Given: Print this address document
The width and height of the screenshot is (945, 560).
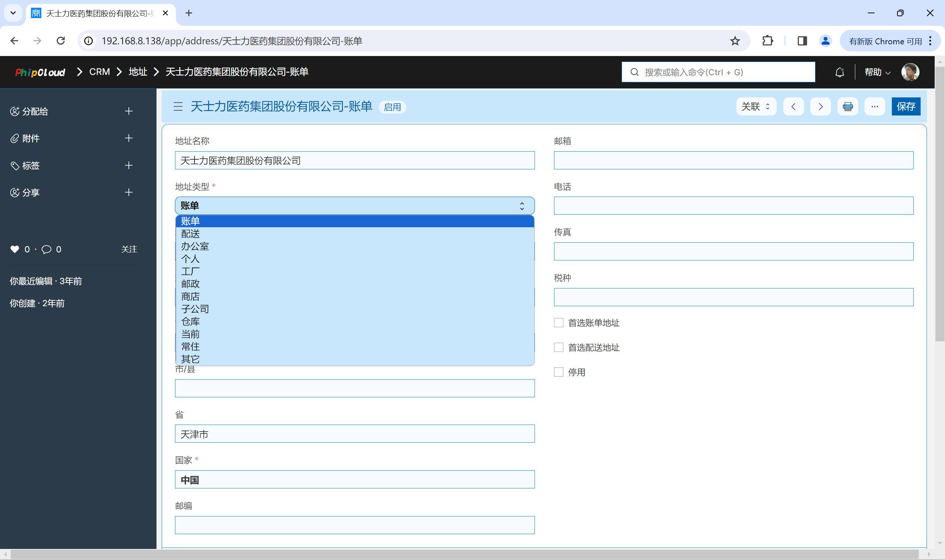Looking at the screenshot, I should pos(848,106).
